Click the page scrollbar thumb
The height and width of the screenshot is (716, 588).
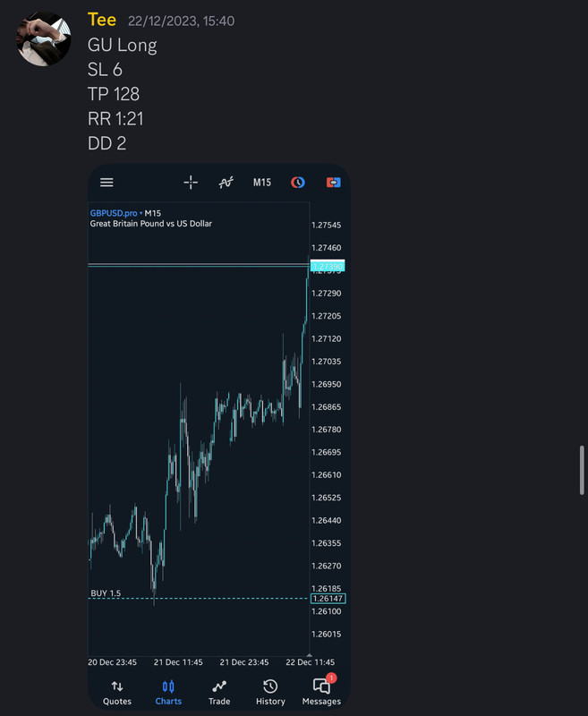tap(582, 470)
